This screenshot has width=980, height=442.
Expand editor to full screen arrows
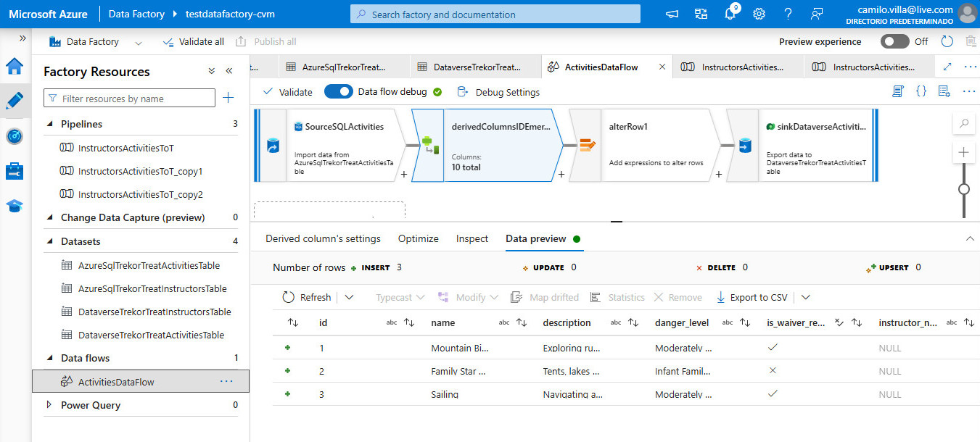tap(947, 66)
